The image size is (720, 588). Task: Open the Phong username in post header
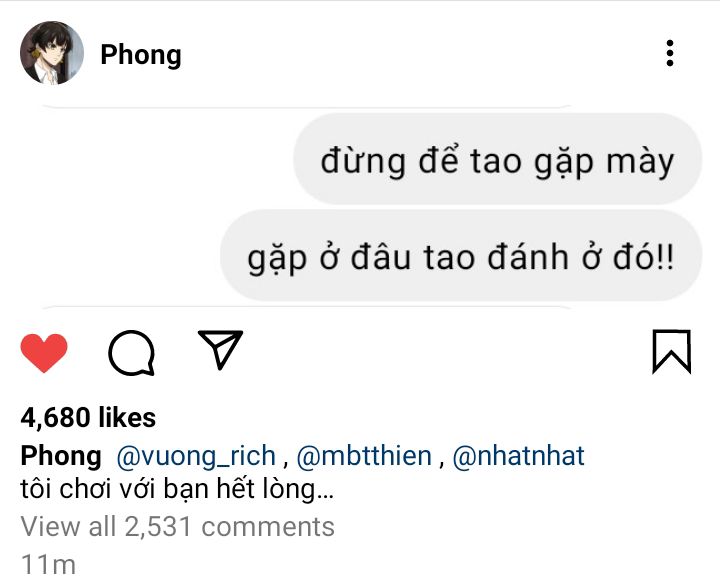(141, 55)
